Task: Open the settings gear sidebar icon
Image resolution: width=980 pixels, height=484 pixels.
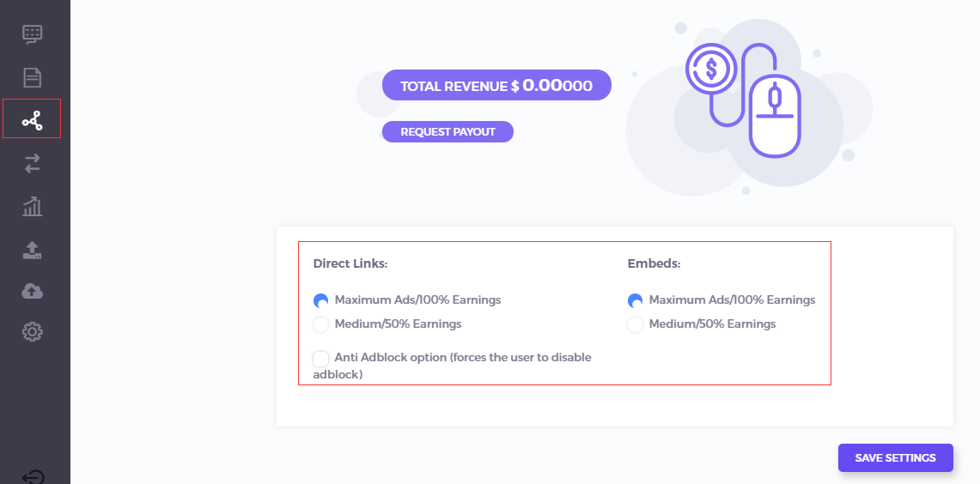Action: 33,331
